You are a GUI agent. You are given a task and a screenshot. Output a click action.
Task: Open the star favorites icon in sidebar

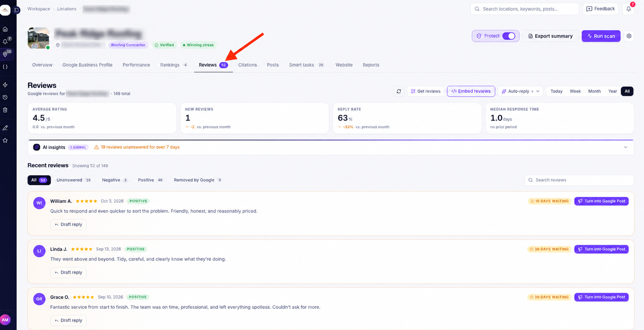5,140
